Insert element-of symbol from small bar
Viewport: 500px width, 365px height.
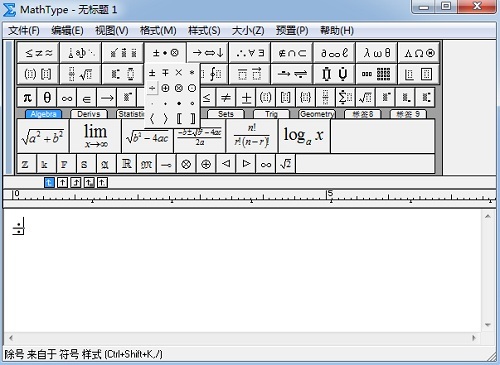(x=87, y=98)
